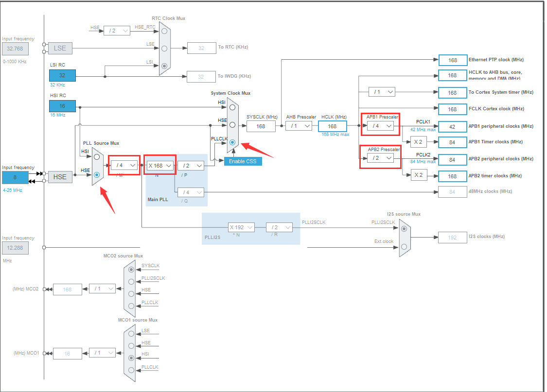Open the PLL /M divider dropdown

[x=124, y=165]
